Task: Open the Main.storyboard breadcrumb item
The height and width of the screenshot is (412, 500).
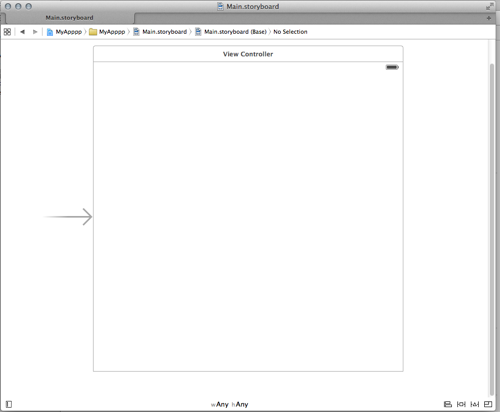Action: point(160,32)
